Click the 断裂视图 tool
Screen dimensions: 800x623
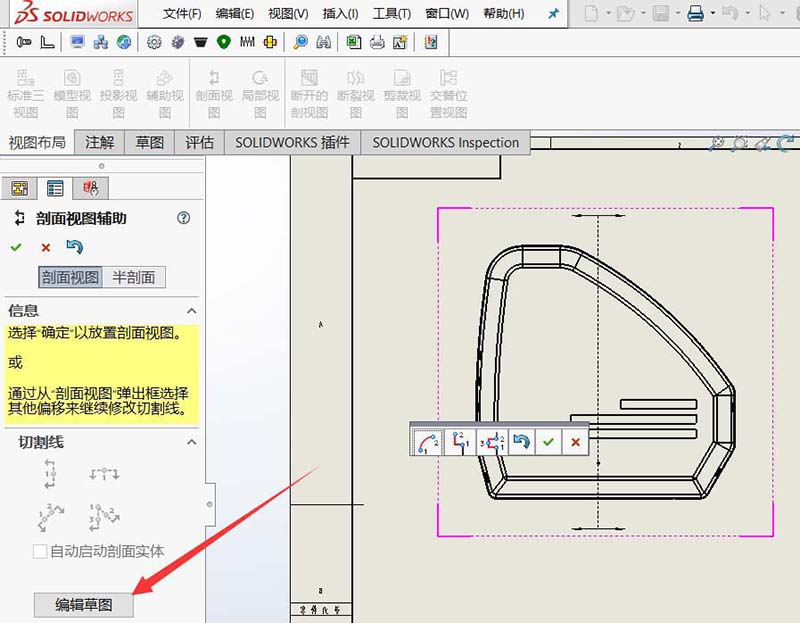coord(356,93)
